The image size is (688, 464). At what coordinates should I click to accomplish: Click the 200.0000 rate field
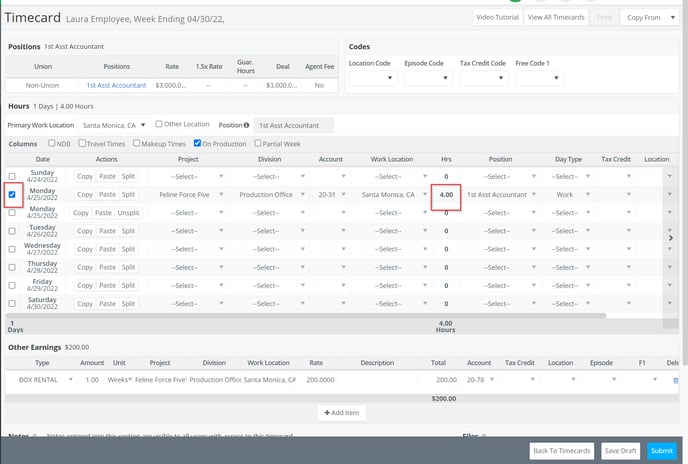320,380
